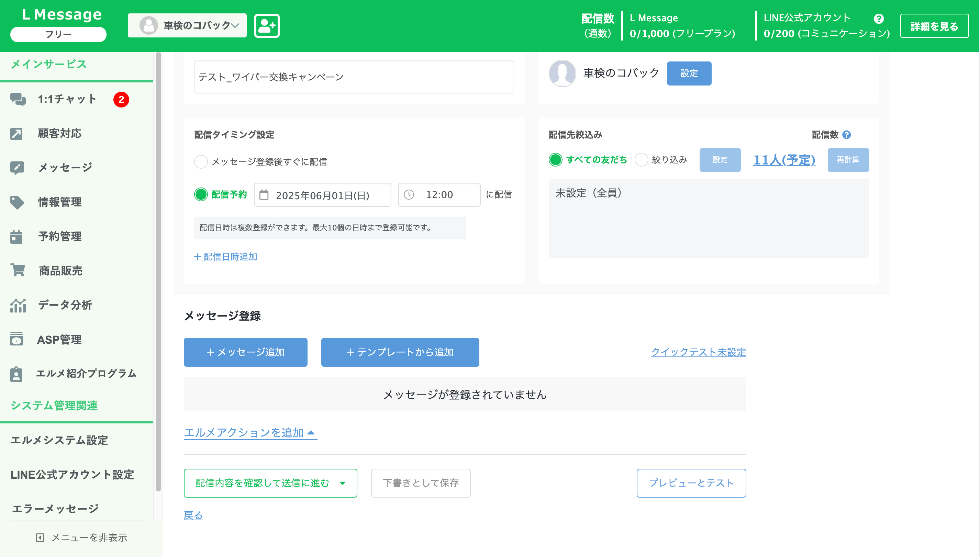
Task: Open the date picker 2025年06月01日(日)
Action: tap(322, 195)
